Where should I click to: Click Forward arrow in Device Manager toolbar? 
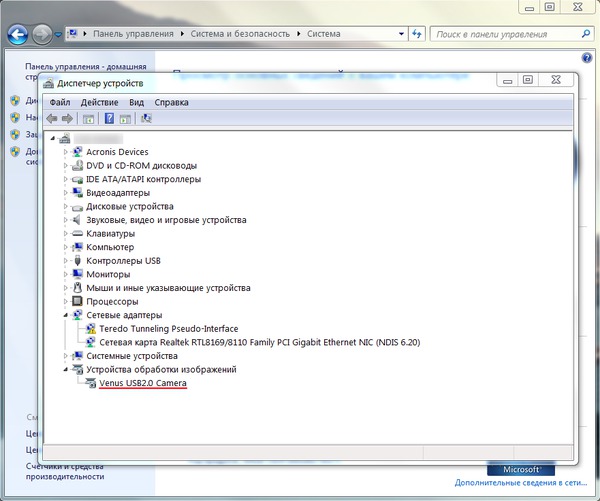tap(67, 119)
